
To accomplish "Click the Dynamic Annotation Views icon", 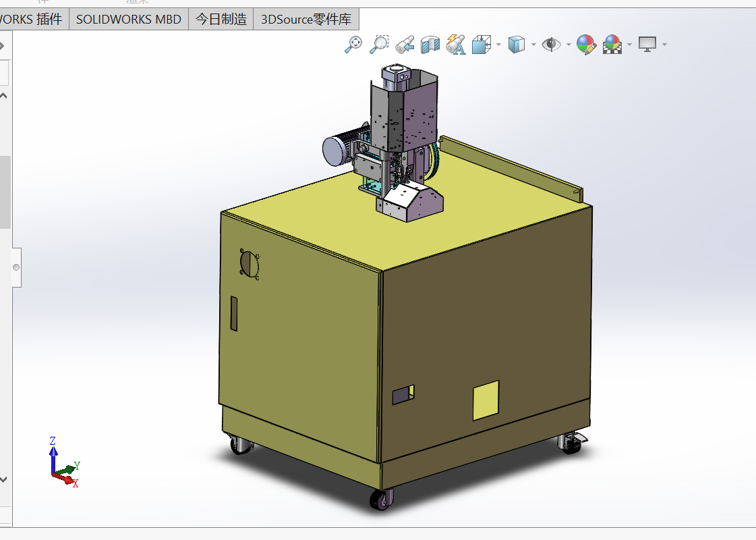I will coord(456,45).
